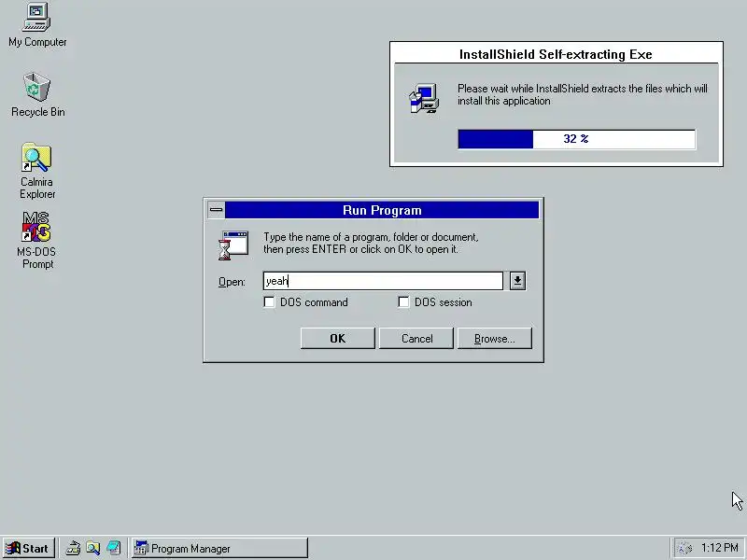Click the Run Program title bar
The height and width of the screenshot is (560, 747).
[x=382, y=210]
